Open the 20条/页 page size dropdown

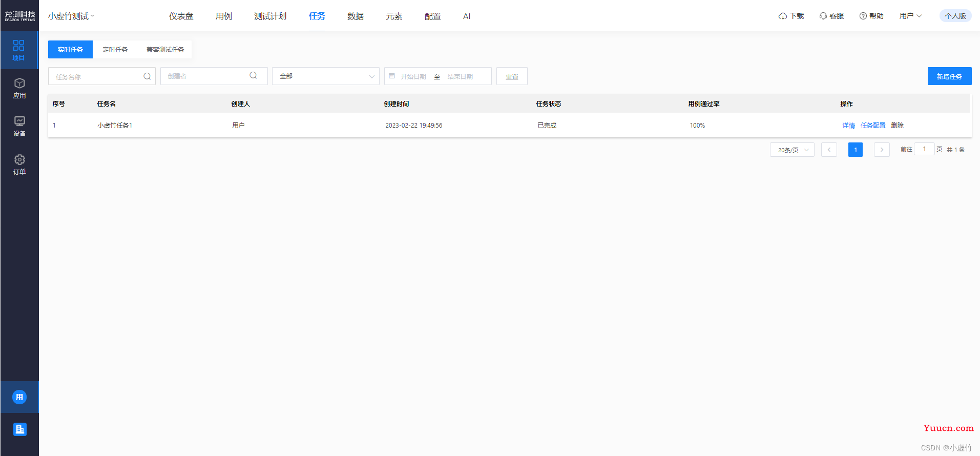(792, 150)
